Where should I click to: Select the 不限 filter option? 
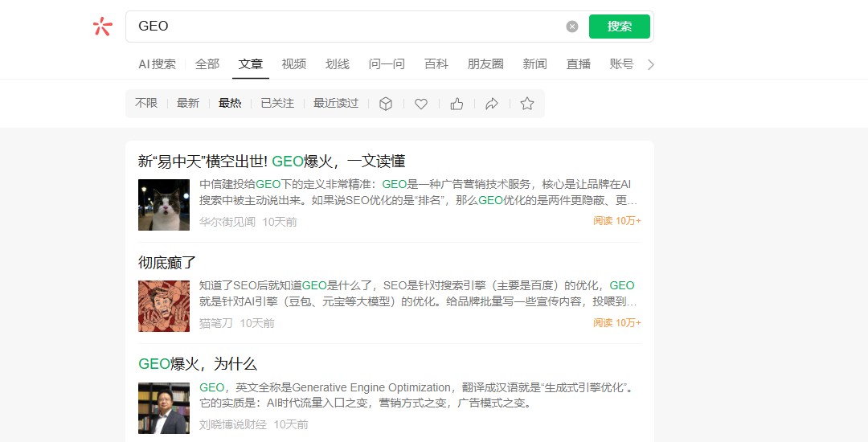tap(146, 104)
